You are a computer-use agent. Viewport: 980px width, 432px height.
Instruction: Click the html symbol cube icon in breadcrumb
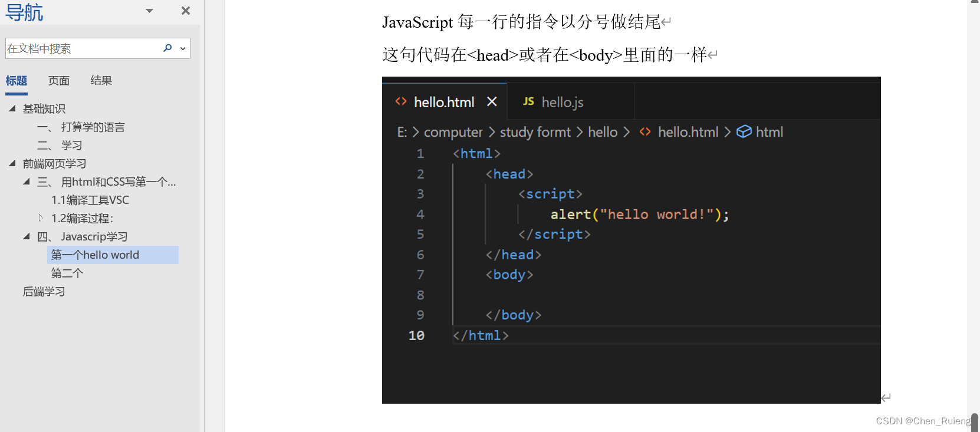tap(744, 131)
